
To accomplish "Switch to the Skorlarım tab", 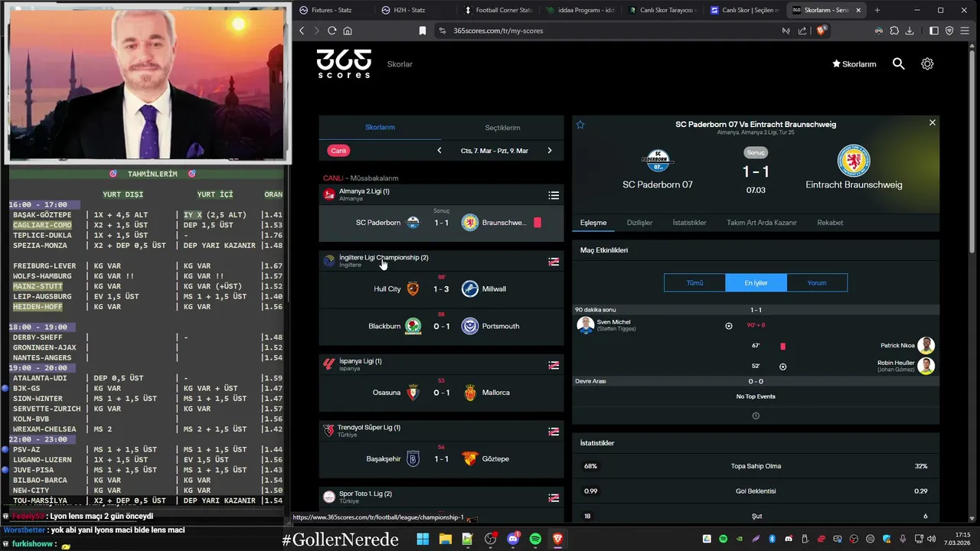I will point(380,128).
